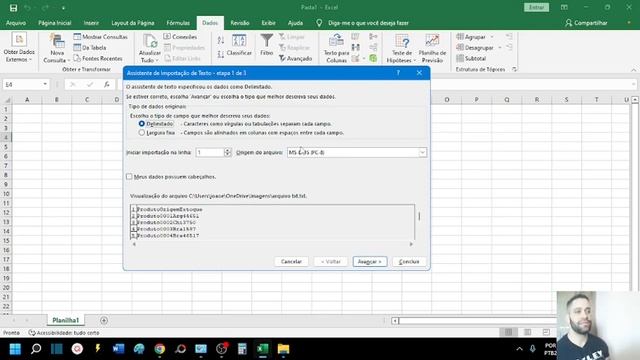Select the Largura fixa radio option
The height and width of the screenshot is (360, 640).
point(142,133)
